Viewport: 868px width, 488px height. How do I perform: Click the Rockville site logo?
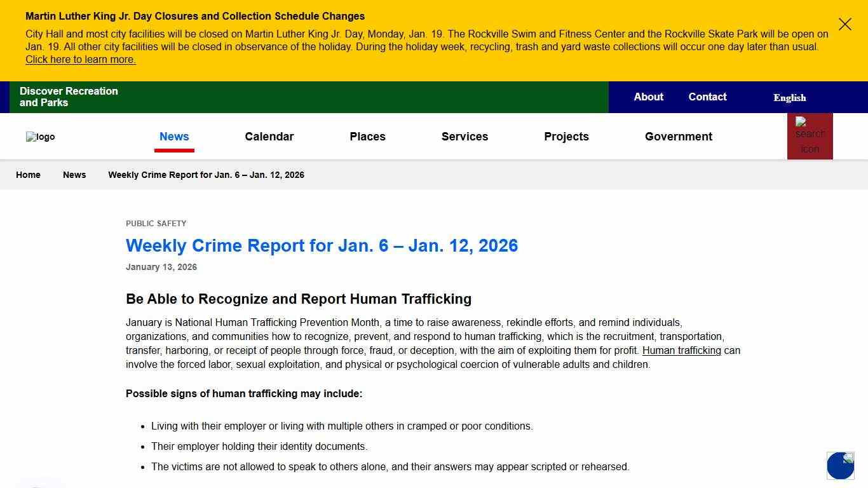40,136
